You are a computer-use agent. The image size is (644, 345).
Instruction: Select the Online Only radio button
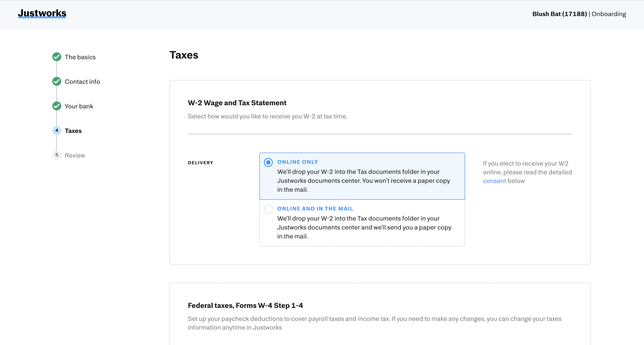pyautogui.click(x=268, y=162)
